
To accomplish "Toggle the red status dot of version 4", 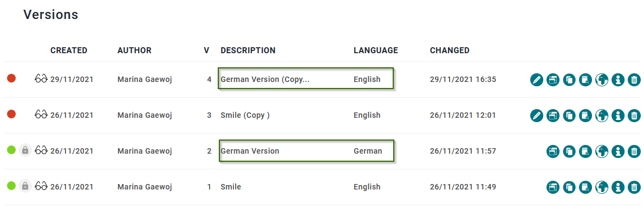I will pyautogui.click(x=11, y=78).
